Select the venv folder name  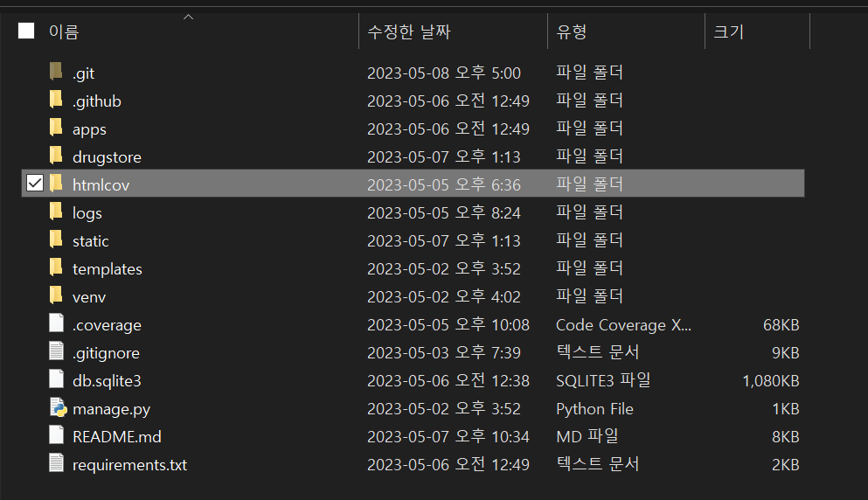(x=89, y=297)
